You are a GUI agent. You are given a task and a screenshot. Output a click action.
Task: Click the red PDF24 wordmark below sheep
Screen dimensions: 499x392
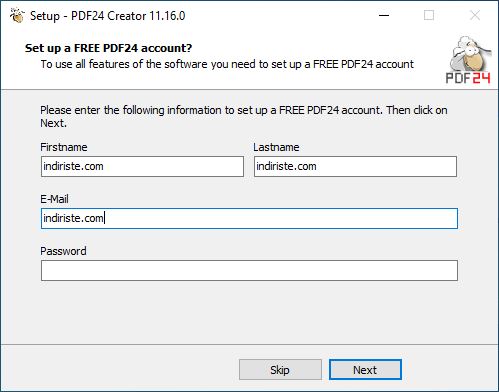(x=468, y=78)
